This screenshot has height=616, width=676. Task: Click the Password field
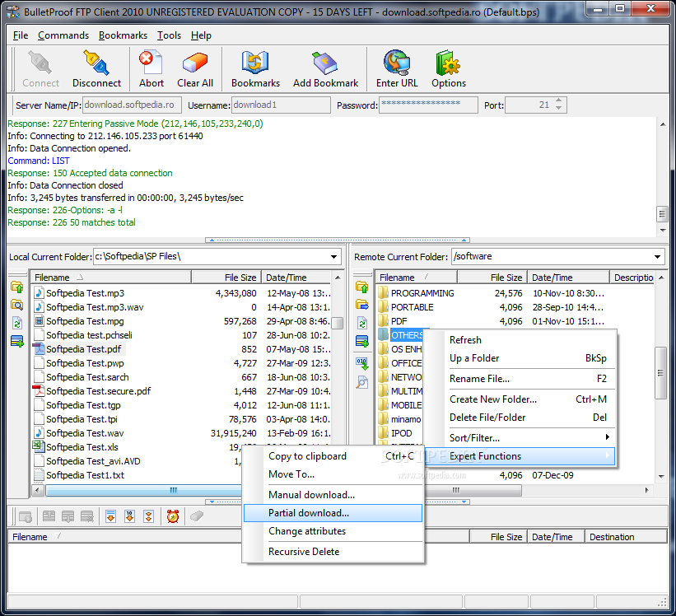coord(428,105)
